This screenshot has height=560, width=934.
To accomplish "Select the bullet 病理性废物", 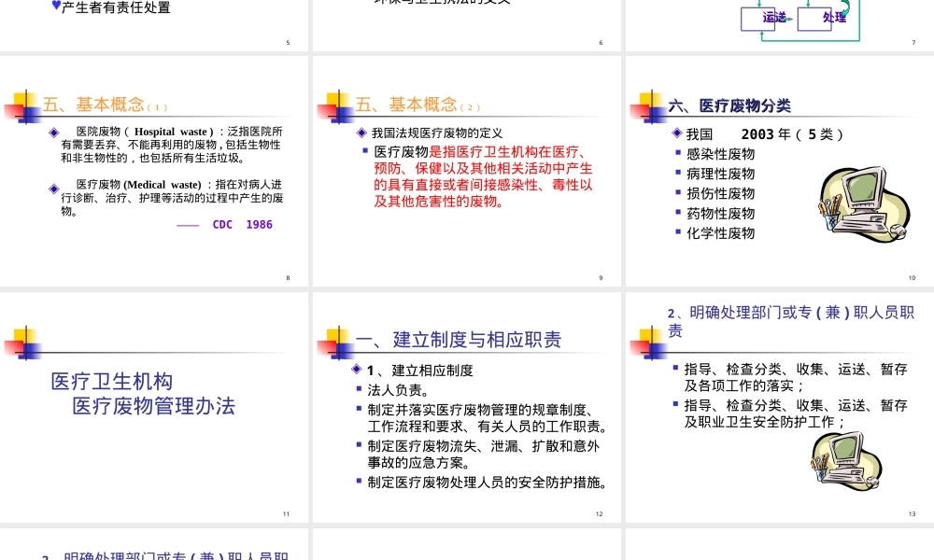I will (720, 174).
